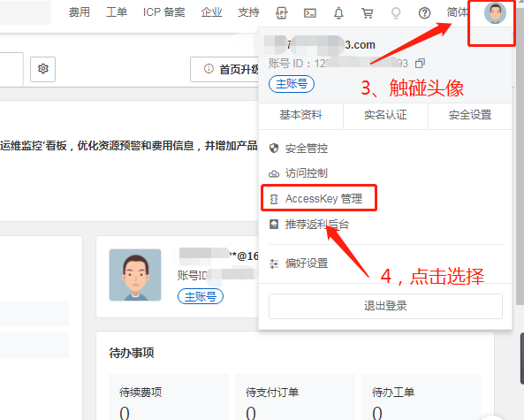This screenshot has height=420, width=524.
Task: Click the user avatar in top right
Action: pos(495,13)
